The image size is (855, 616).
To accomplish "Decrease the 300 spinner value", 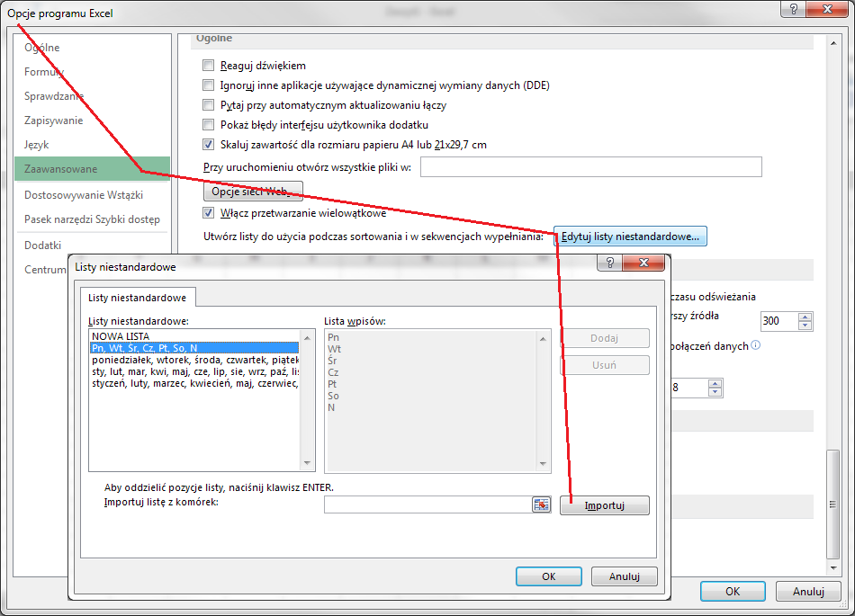I will point(805,326).
